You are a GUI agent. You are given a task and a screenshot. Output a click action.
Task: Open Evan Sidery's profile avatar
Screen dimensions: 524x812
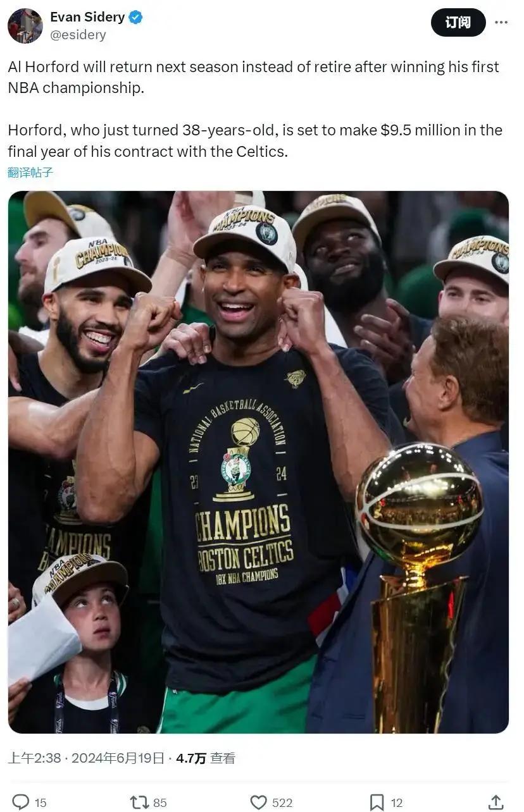tap(25, 25)
